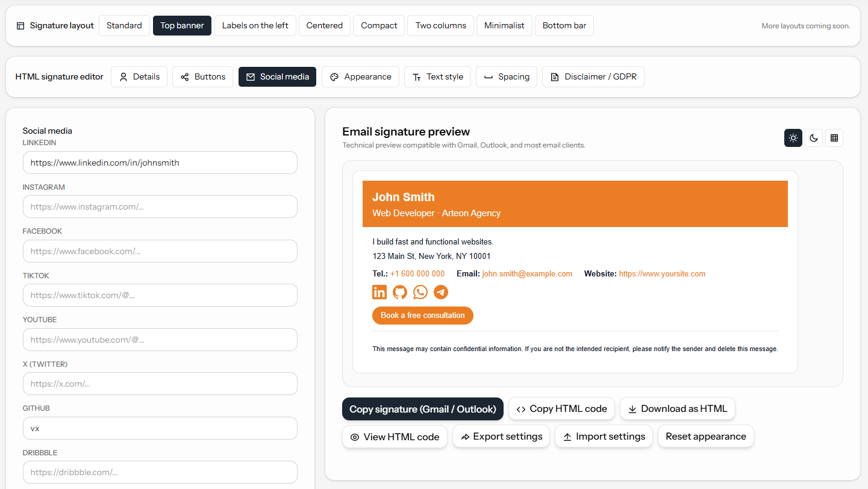The height and width of the screenshot is (489, 868).
Task: Open the Details editor section
Action: 139,76
